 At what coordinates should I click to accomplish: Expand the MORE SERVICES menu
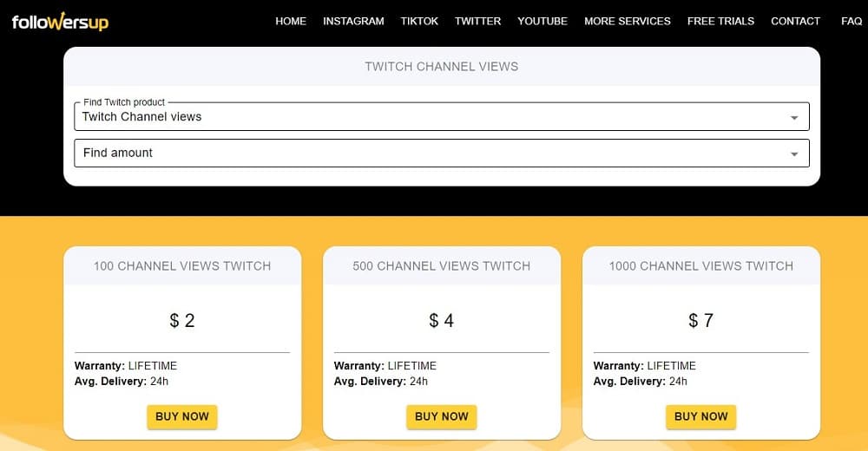tap(628, 21)
